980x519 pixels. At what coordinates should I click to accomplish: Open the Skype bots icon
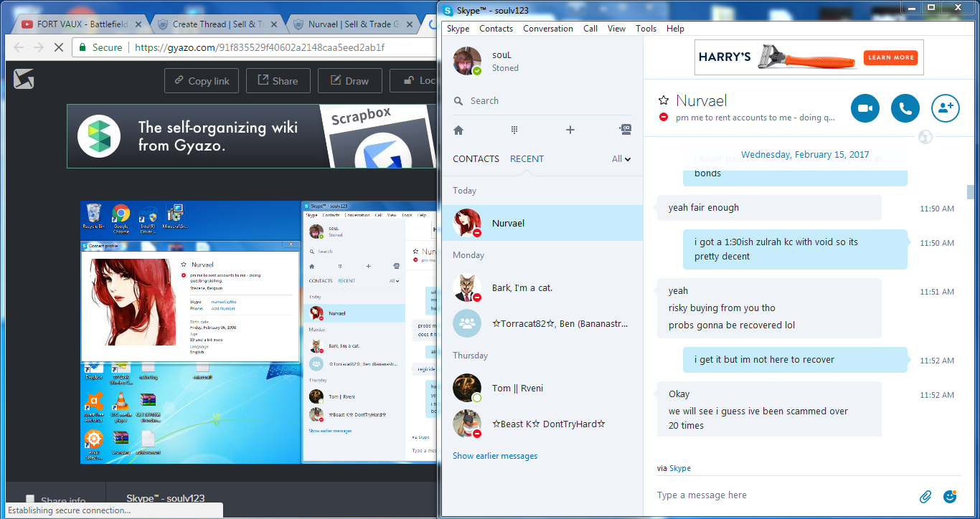(626, 130)
